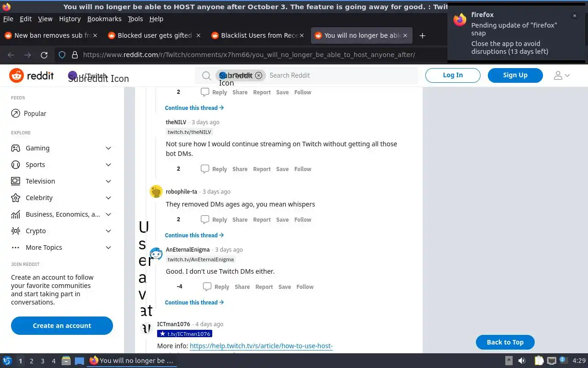Click the Sign Up button

[515, 75]
